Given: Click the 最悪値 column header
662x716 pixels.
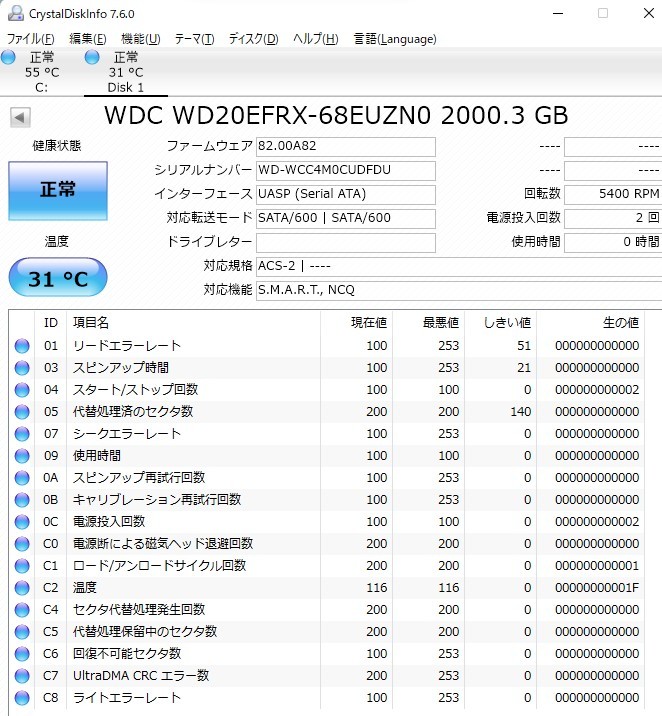Looking at the screenshot, I should pos(441,323).
